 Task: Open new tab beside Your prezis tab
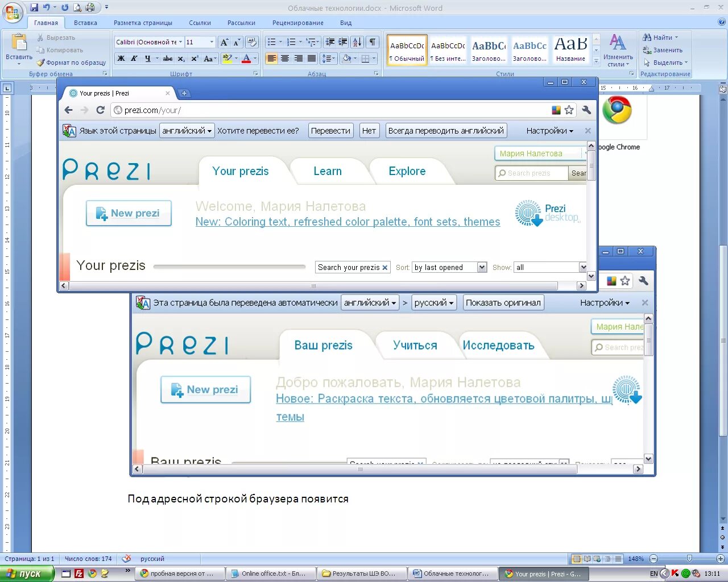coord(184,93)
